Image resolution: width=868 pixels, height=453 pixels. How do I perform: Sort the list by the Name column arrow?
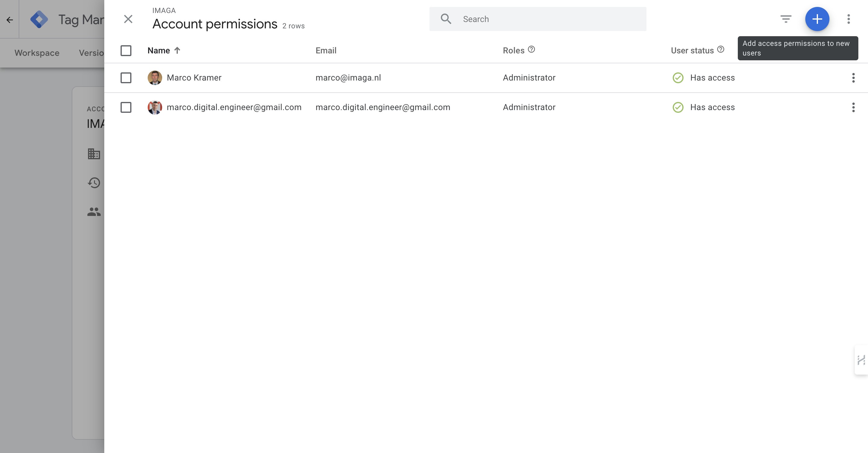pyautogui.click(x=177, y=51)
